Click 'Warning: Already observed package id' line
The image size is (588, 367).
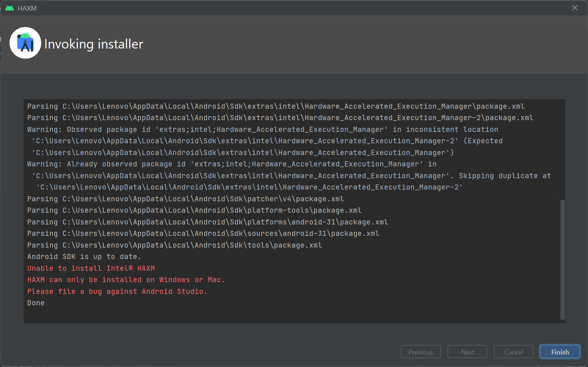point(232,164)
